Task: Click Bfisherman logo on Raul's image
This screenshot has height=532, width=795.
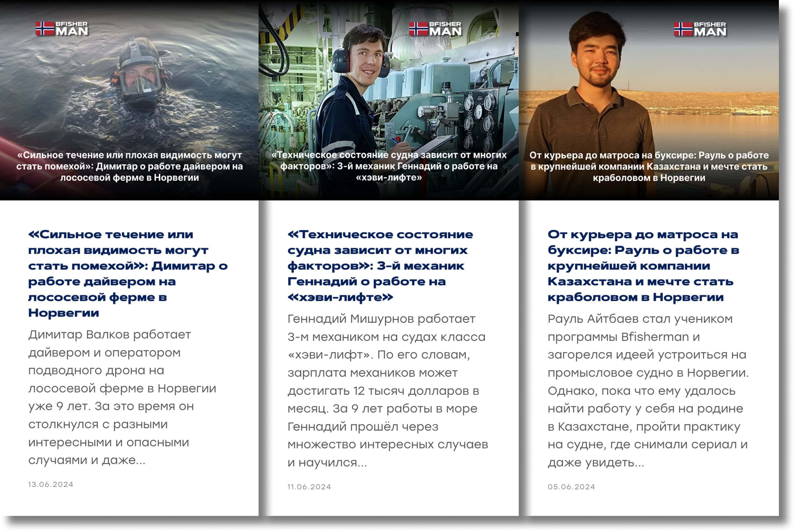Action: (x=700, y=29)
